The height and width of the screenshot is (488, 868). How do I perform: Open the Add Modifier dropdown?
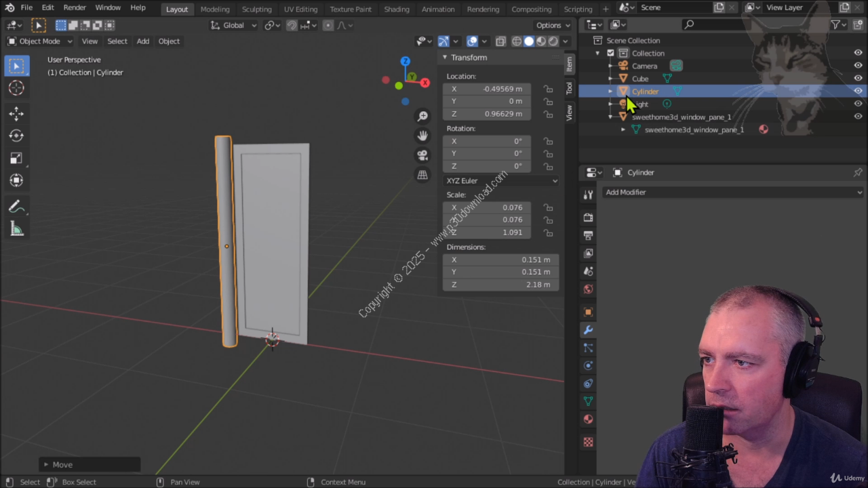click(x=732, y=192)
